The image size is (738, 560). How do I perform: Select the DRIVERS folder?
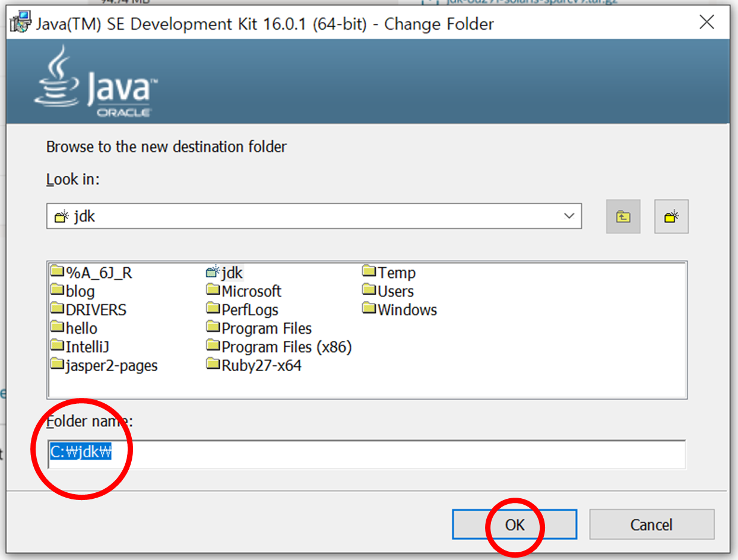pos(88,309)
